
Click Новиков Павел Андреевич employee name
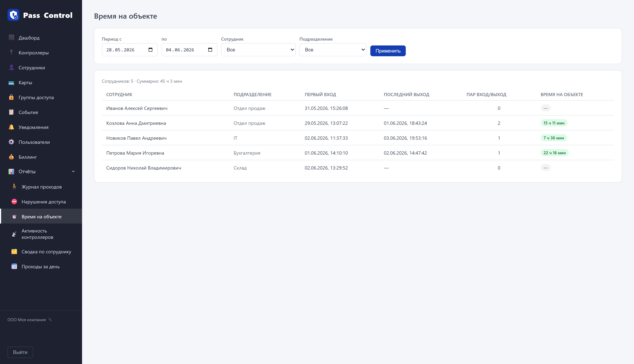[136, 138]
